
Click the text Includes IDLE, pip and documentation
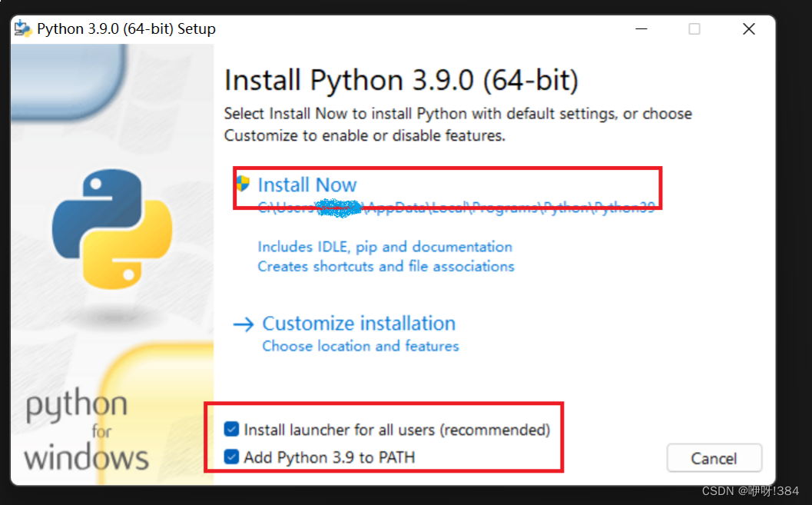(x=385, y=247)
